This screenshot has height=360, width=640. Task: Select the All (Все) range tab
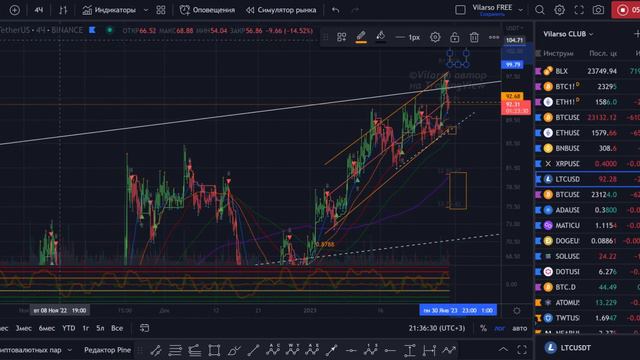coord(117,328)
